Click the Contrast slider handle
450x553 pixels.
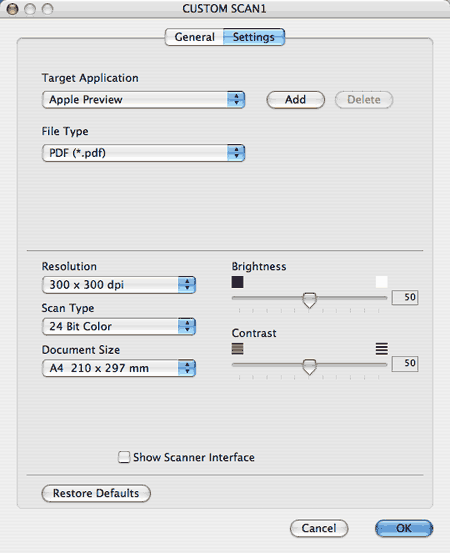pyautogui.click(x=310, y=366)
